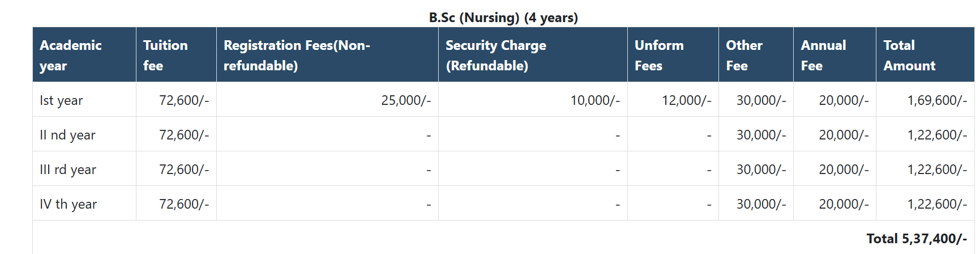Select the Ist year row label
Viewport: 980px width, 254px height.
(x=61, y=100)
